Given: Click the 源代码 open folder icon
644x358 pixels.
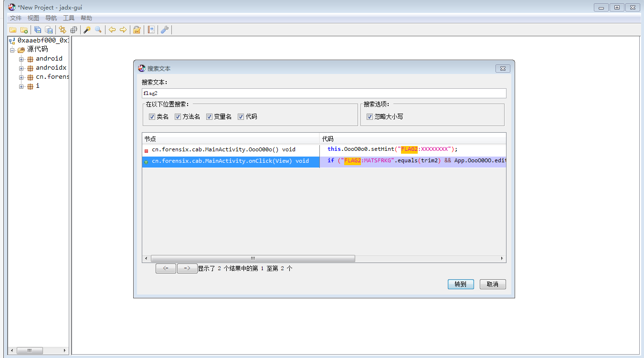Looking at the screenshot, I should 21,50.
